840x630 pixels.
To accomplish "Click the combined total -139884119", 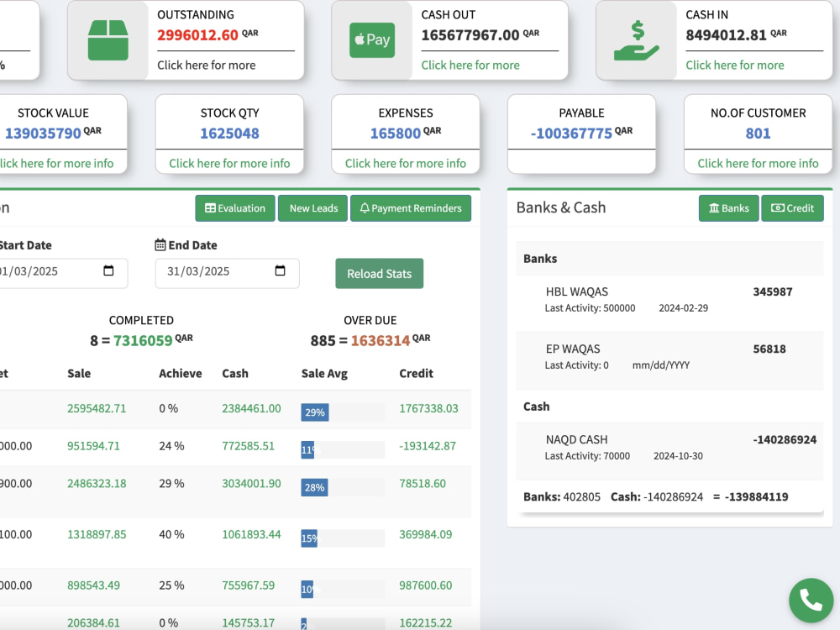I will [757, 497].
